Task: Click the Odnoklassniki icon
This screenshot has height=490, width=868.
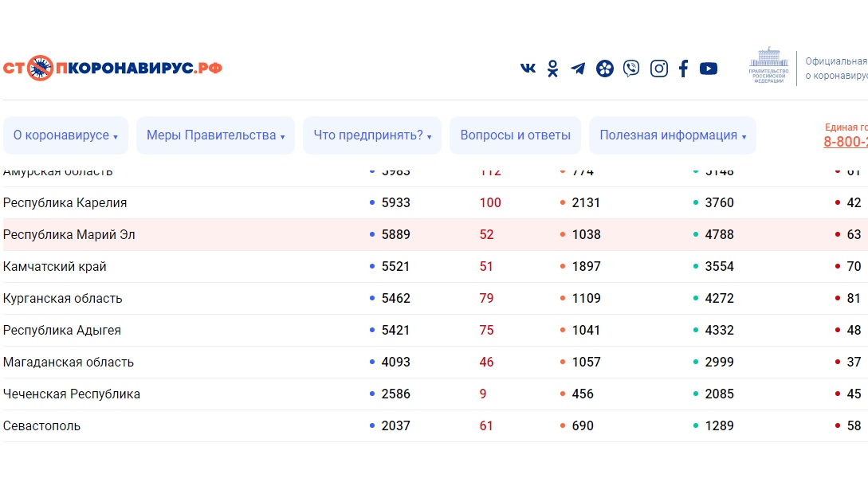Action: point(552,69)
